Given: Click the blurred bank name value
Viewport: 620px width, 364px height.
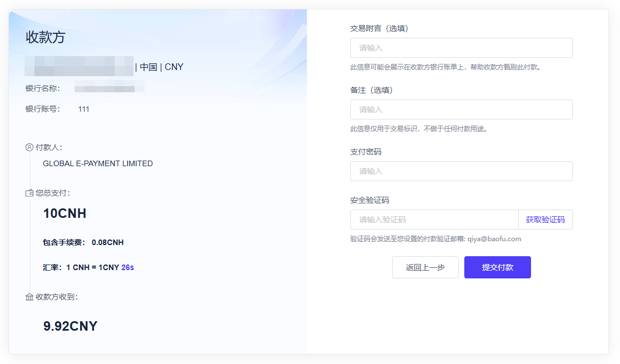Looking at the screenshot, I should [109, 88].
